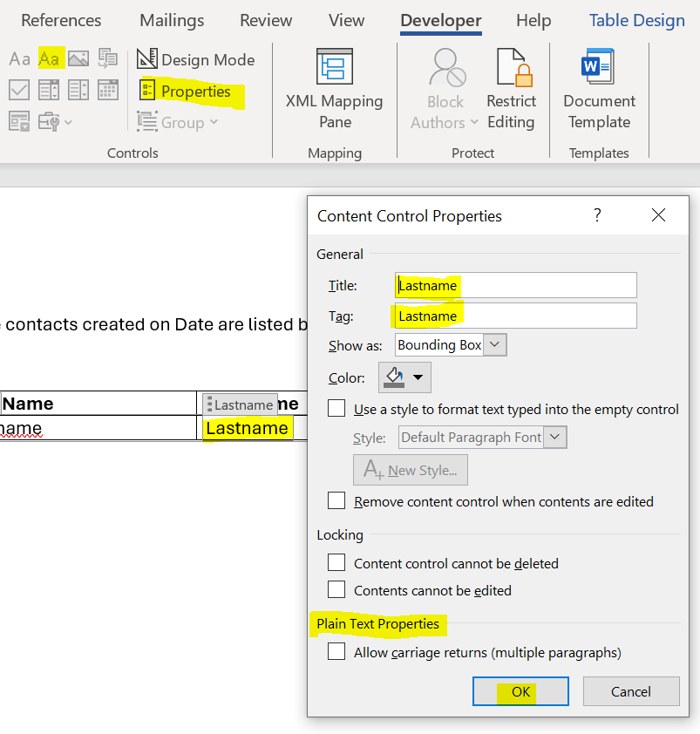Viewport: 700px width, 734px height.
Task: Open the Table Design tab
Action: [x=636, y=20]
